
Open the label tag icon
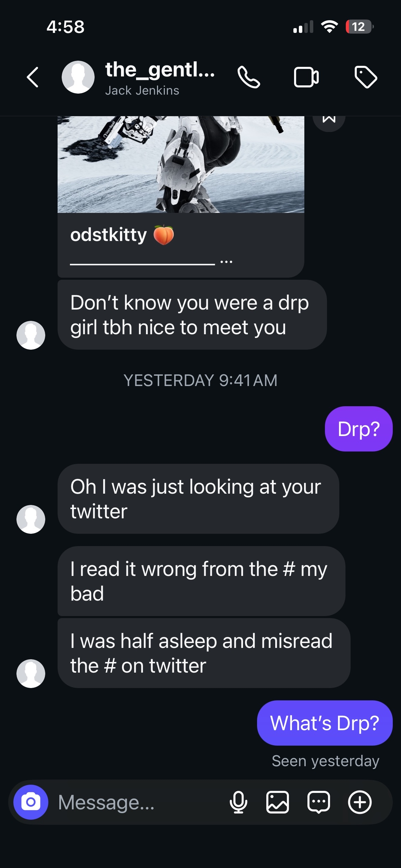366,77
